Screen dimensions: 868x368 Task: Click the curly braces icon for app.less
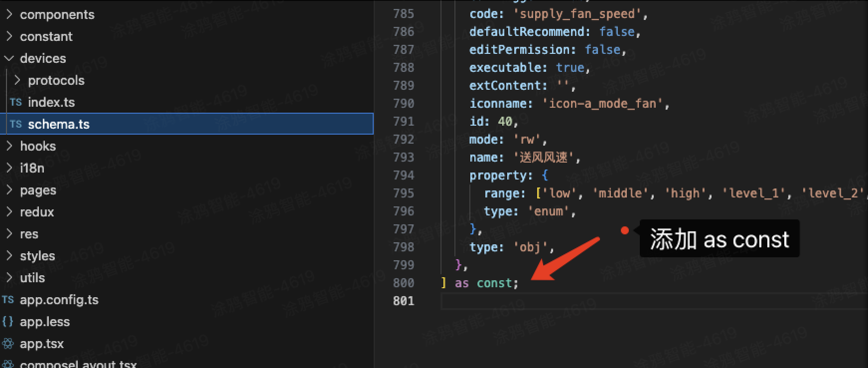coord(7,322)
